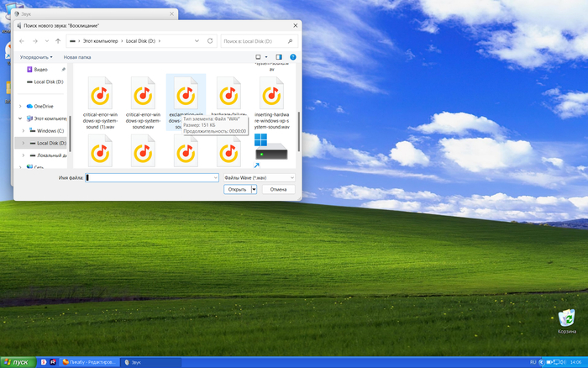The height and width of the screenshot is (368, 588).
Task: Click the Back navigation arrow
Action: tap(21, 40)
